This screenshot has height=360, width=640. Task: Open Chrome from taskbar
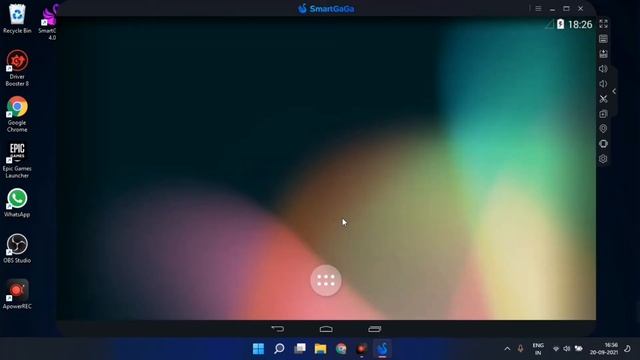[x=341, y=349]
